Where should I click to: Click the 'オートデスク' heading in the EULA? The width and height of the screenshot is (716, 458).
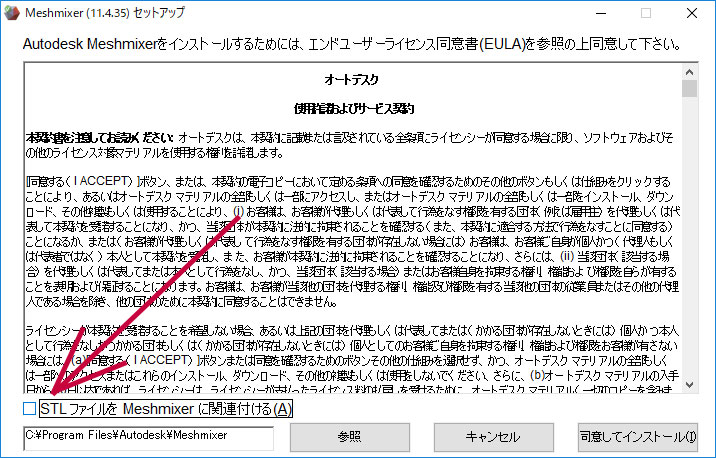(x=350, y=79)
